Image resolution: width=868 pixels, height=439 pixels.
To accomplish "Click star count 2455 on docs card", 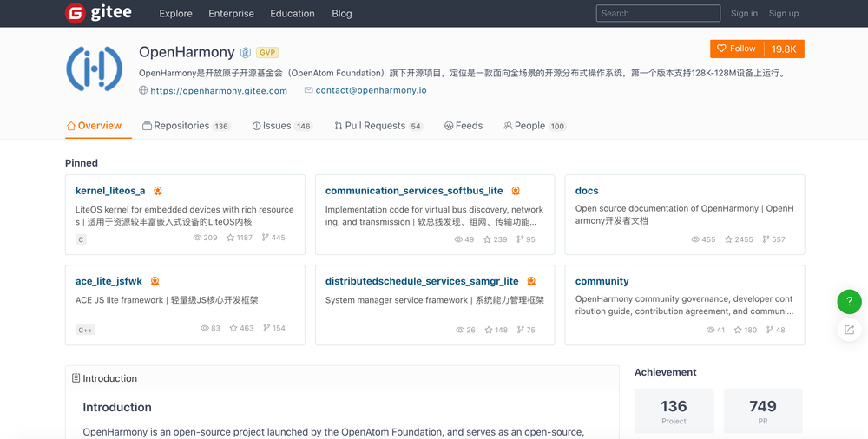I will (739, 239).
